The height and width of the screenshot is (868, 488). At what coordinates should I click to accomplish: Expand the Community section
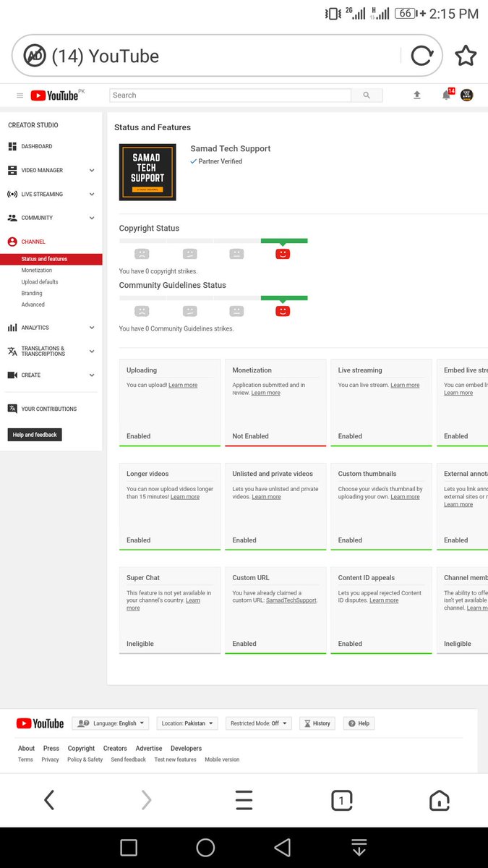(92, 218)
